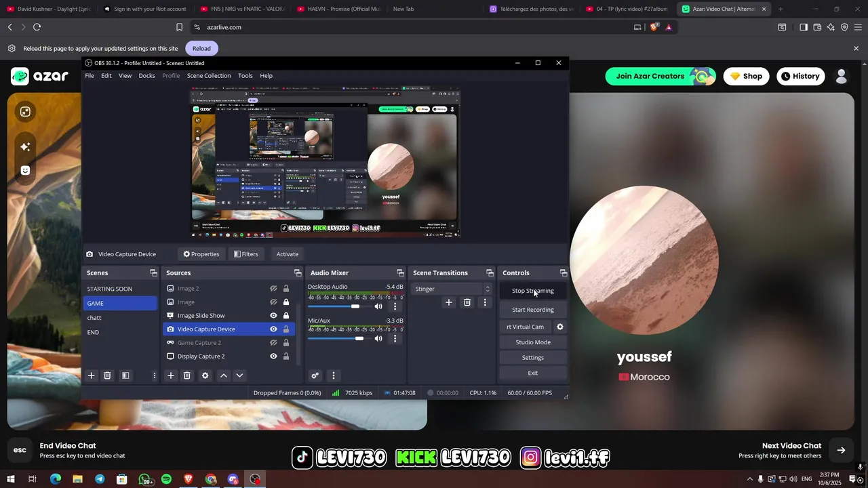The image size is (868, 488).
Task: Move selected source down
Action: pos(239,375)
